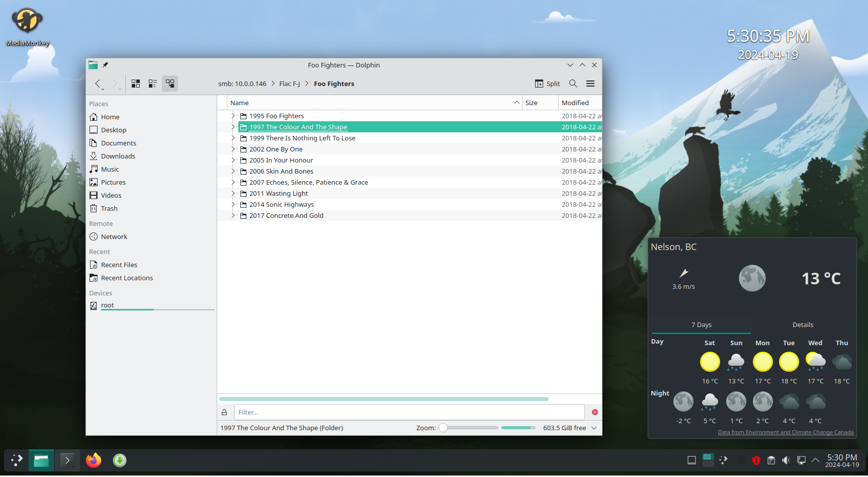This screenshot has width=868, height=477.
Task: Click the Filter text field
Action: coord(409,412)
